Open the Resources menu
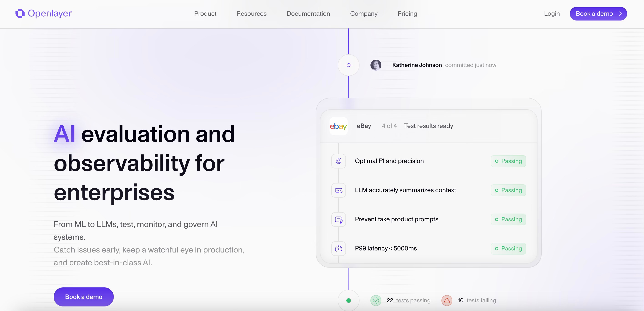This screenshot has width=644, height=311. [251, 13]
